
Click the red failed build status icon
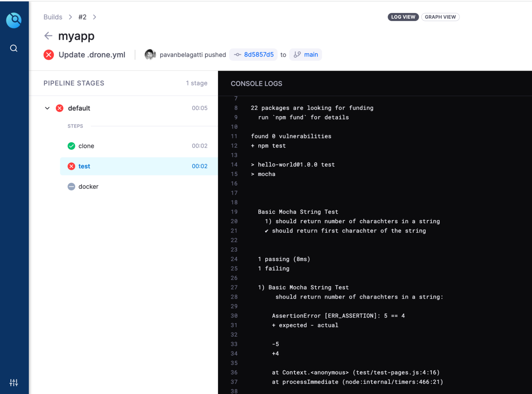[x=49, y=55]
